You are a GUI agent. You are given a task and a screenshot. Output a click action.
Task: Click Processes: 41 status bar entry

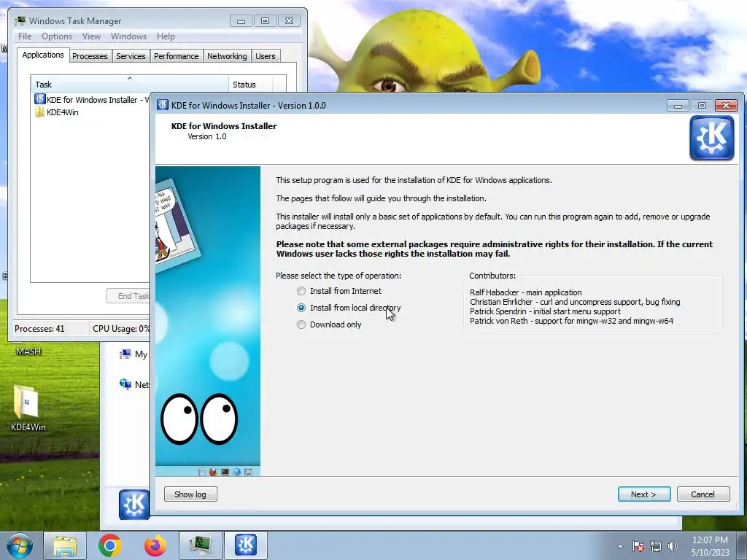pyautogui.click(x=39, y=329)
